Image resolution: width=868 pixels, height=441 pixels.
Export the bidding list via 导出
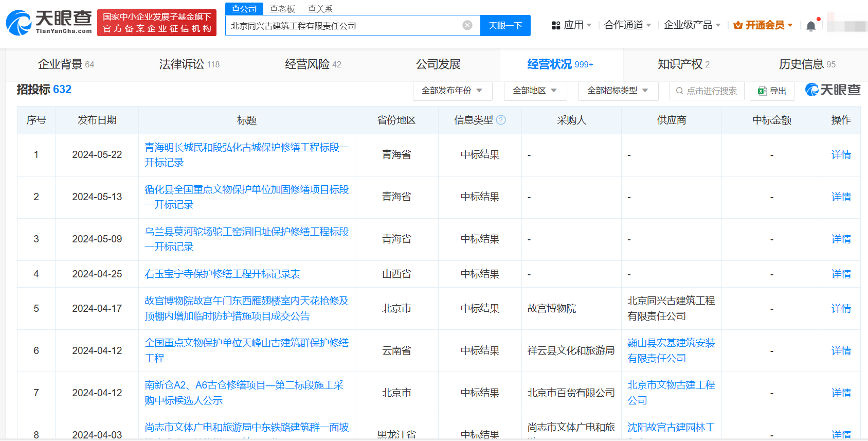[x=772, y=91]
